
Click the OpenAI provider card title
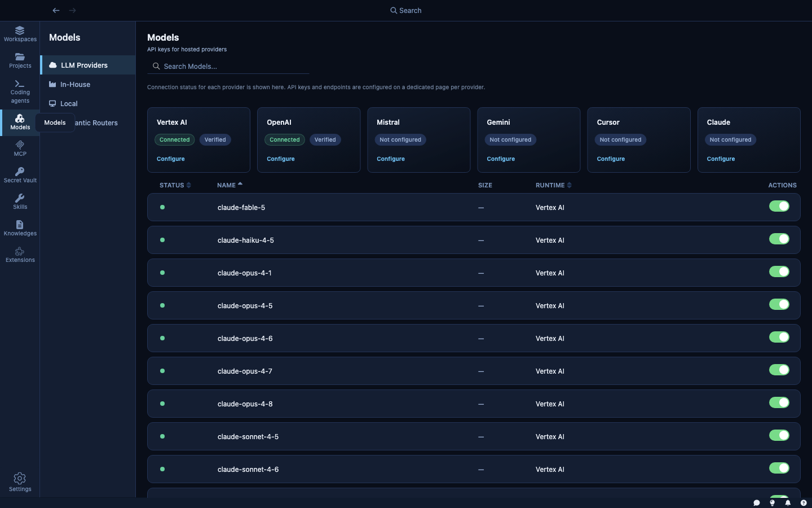pyautogui.click(x=279, y=122)
